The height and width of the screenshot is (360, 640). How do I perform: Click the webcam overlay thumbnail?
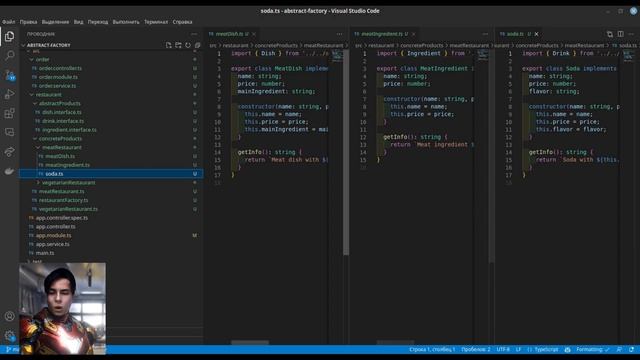coord(62,308)
